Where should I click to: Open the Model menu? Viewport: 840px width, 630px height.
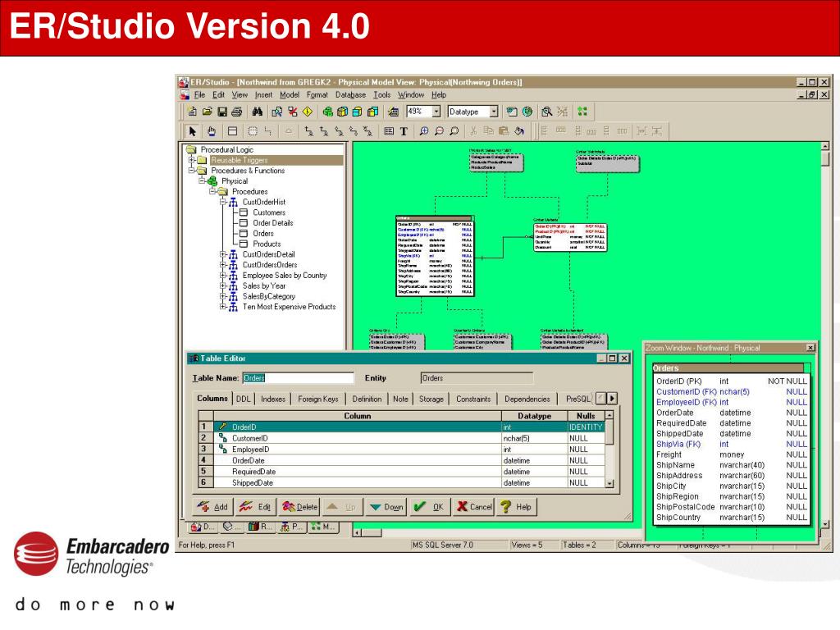tap(290, 95)
